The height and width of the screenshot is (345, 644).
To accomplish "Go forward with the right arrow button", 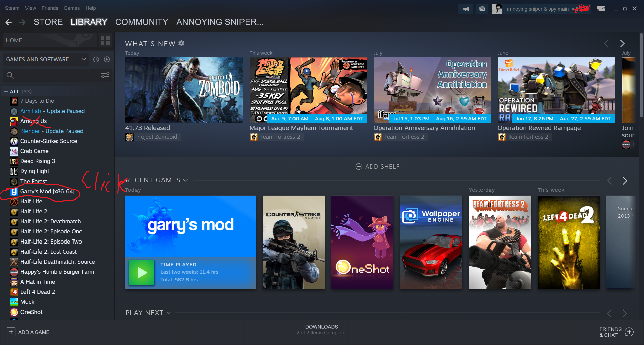I will tap(22, 22).
